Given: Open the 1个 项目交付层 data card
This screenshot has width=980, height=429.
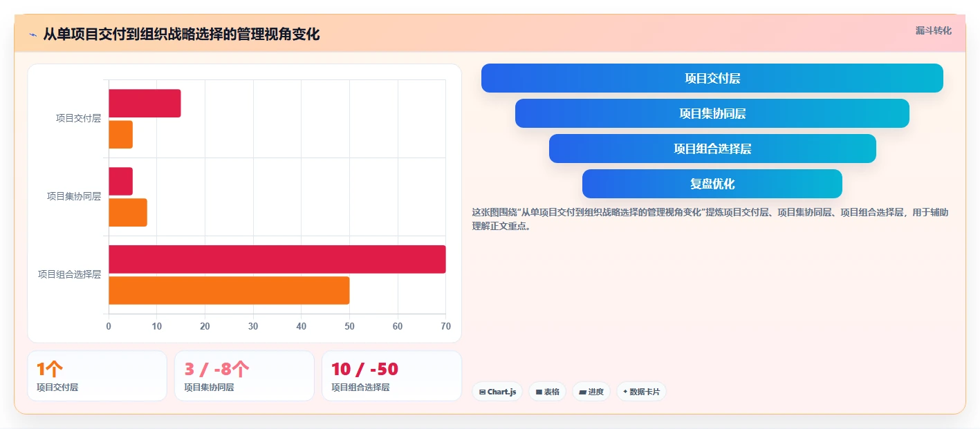Looking at the screenshot, I should click(97, 376).
